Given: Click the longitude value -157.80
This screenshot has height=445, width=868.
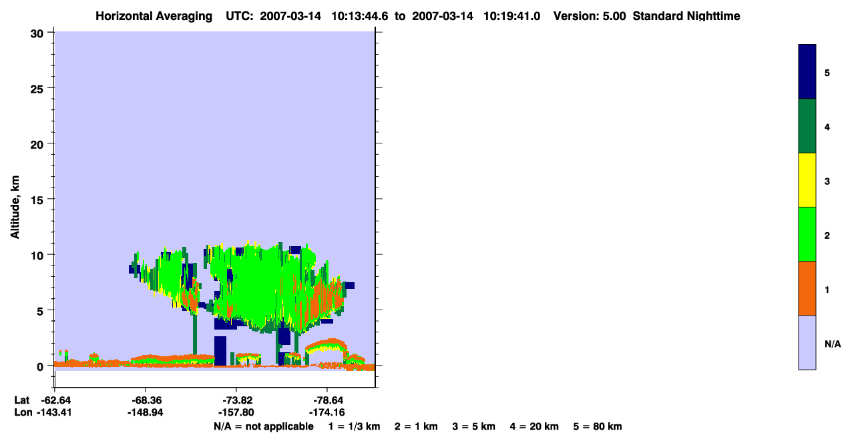Looking at the screenshot, I should pos(236,413).
